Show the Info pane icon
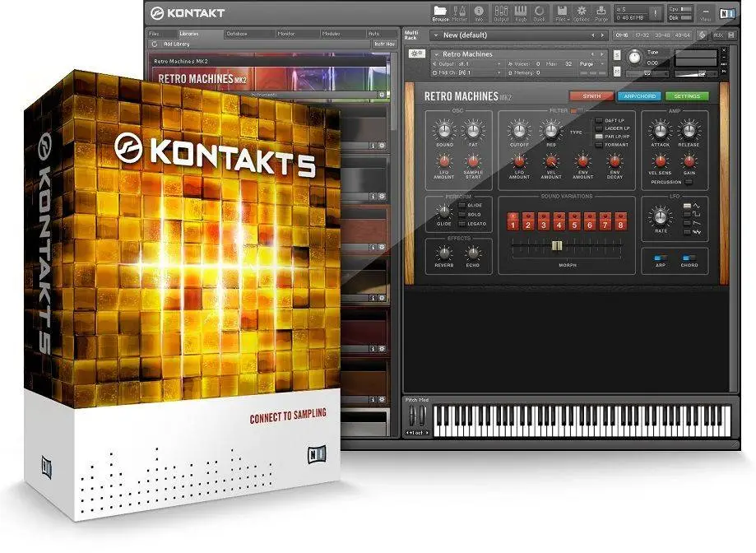The height and width of the screenshot is (553, 756). tap(479, 13)
